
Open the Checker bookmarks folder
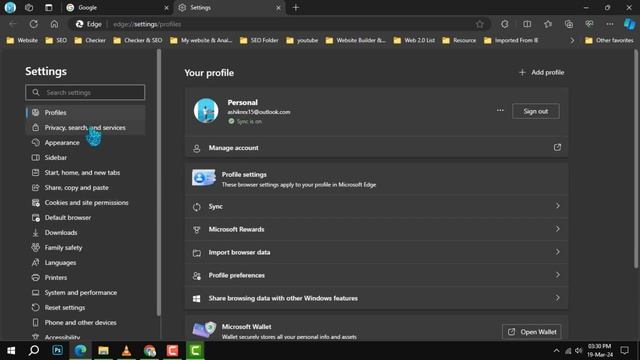pyautogui.click(x=90, y=40)
